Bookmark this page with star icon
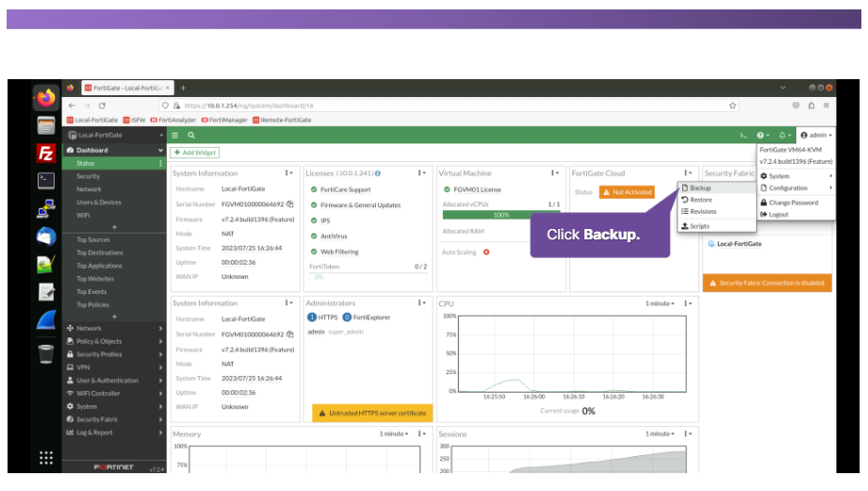 pos(732,106)
